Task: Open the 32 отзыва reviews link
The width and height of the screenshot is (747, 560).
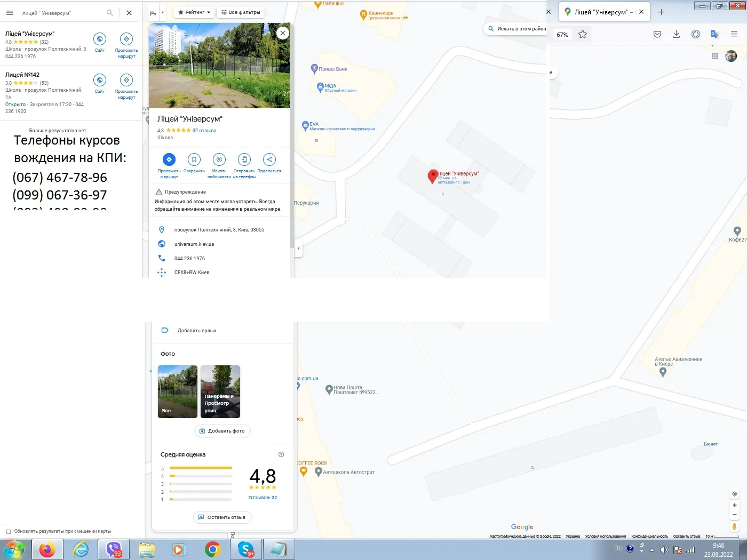Action: click(x=204, y=131)
